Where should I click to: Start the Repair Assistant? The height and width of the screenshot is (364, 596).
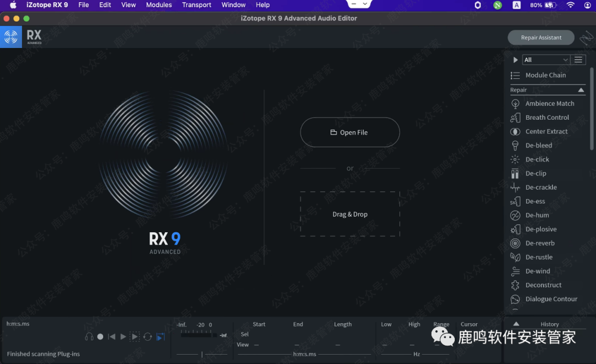(x=541, y=38)
